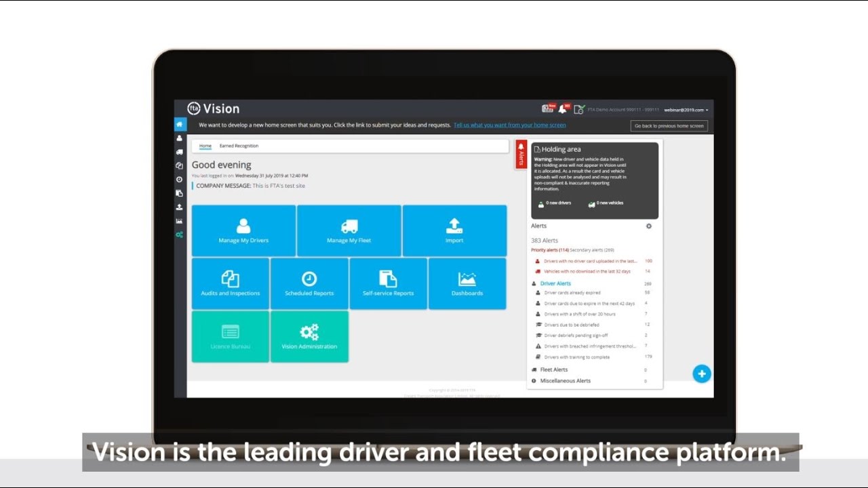
Task: Open the Manage My Fleet tile
Action: pos(349,230)
